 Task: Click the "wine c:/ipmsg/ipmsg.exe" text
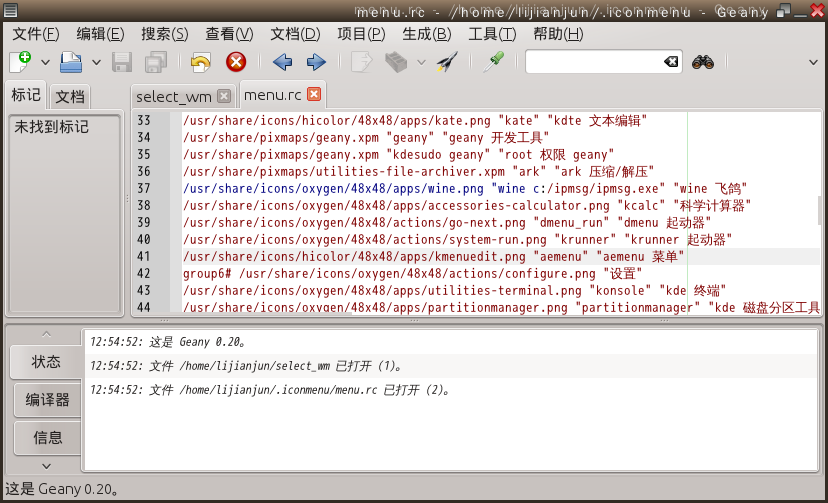(578, 188)
